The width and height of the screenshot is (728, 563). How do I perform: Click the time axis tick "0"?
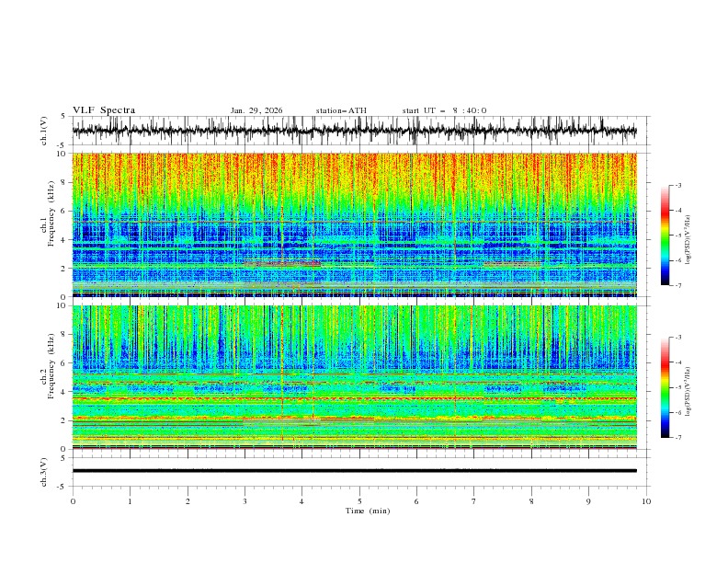click(x=73, y=501)
